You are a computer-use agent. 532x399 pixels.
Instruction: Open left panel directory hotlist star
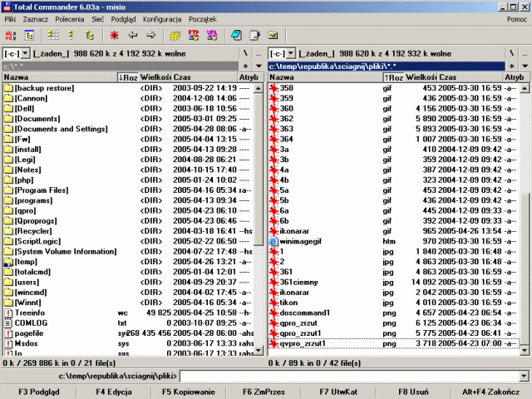pyautogui.click(x=246, y=66)
